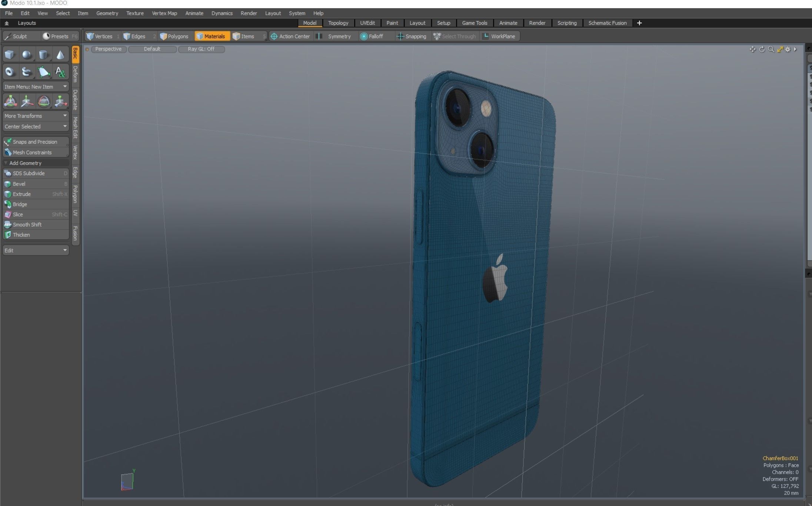
Task: Open Perspective view type dropdown
Action: (x=109, y=49)
